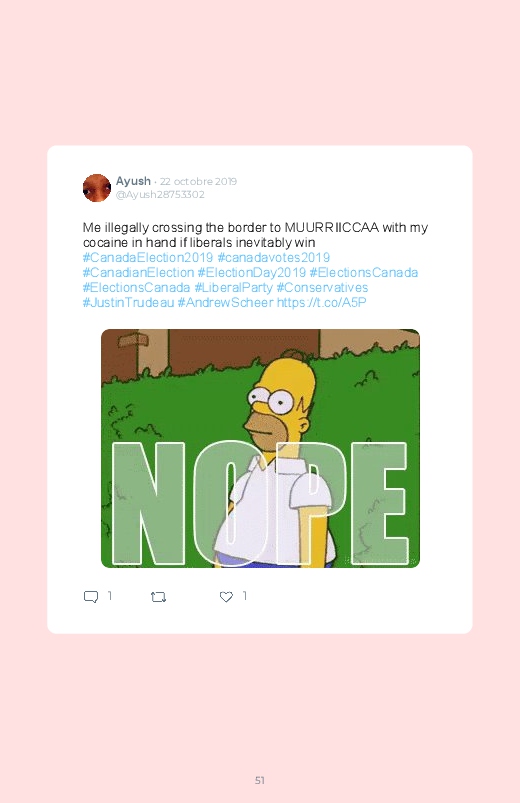
Task: Follow the t.co/A5P link
Action: pyautogui.click(x=322, y=303)
